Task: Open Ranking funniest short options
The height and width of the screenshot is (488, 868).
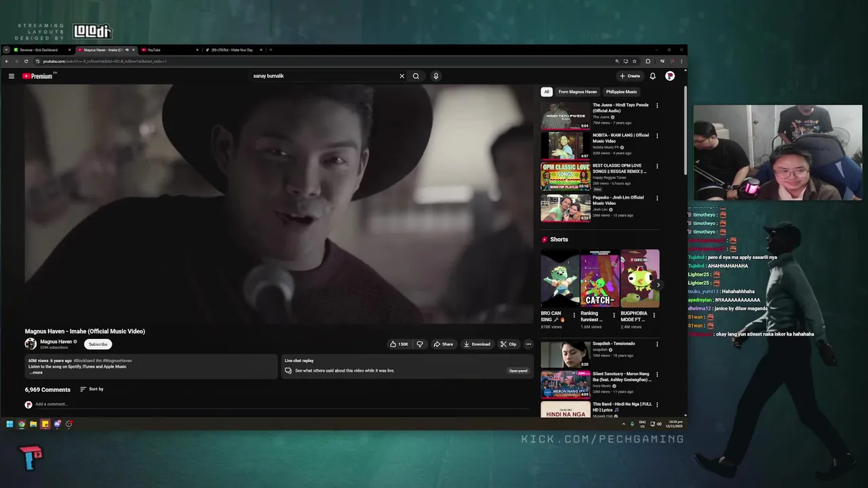Action: pyautogui.click(x=614, y=315)
